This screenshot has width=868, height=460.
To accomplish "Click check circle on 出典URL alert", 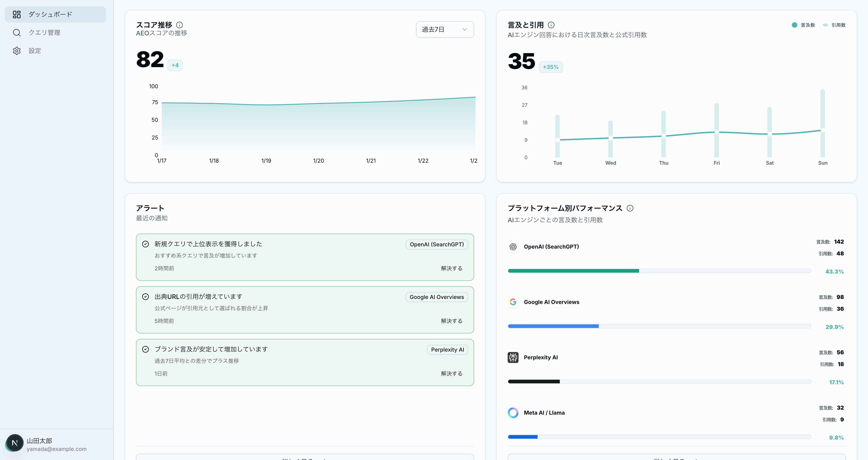I will pos(145,297).
